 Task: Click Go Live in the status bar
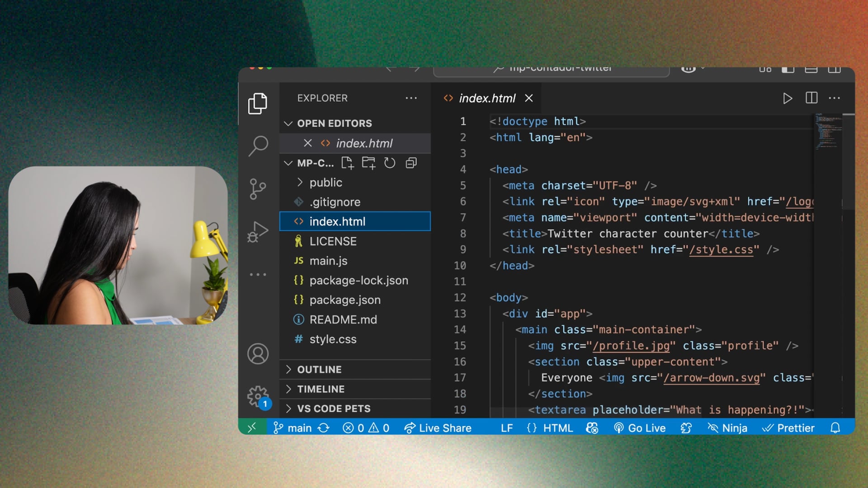coord(640,428)
